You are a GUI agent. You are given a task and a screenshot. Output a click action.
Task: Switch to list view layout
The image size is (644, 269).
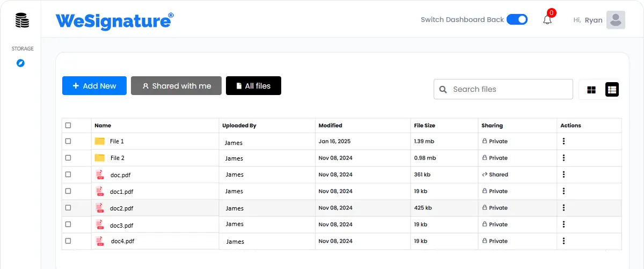pos(612,90)
